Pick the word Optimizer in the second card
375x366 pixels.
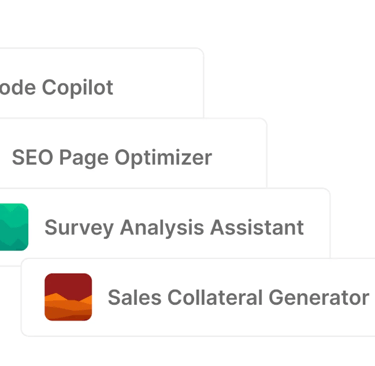tap(163, 158)
